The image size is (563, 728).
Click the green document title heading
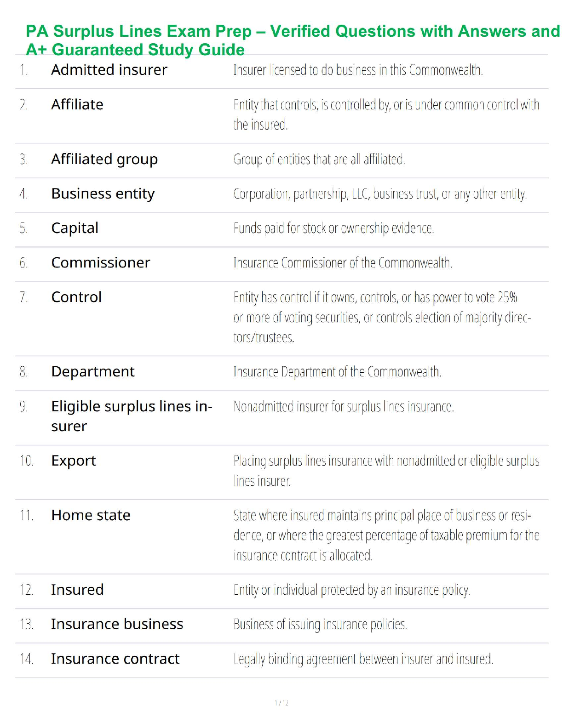pos(293,40)
